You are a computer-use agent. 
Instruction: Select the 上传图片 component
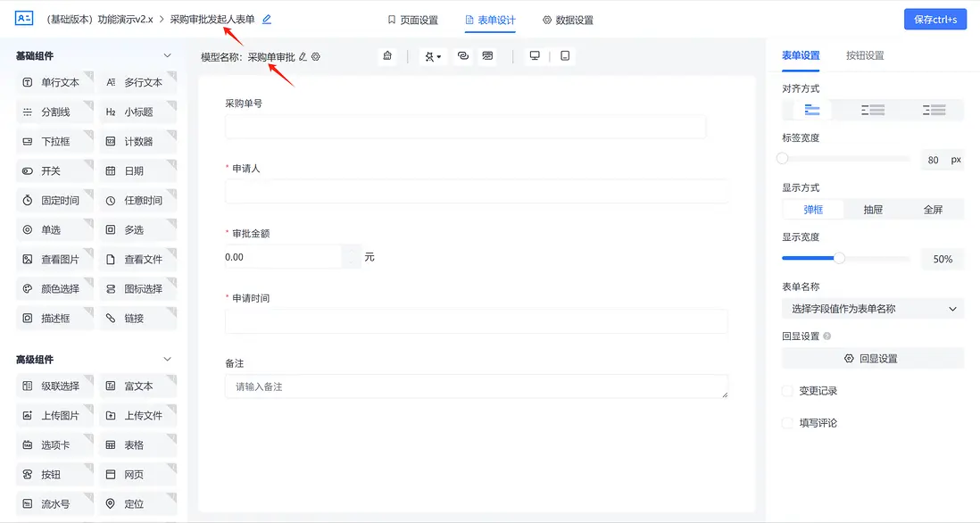tap(54, 415)
